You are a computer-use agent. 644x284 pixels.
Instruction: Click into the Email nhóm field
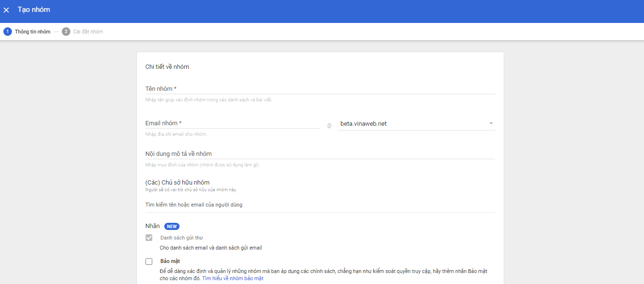(232, 123)
